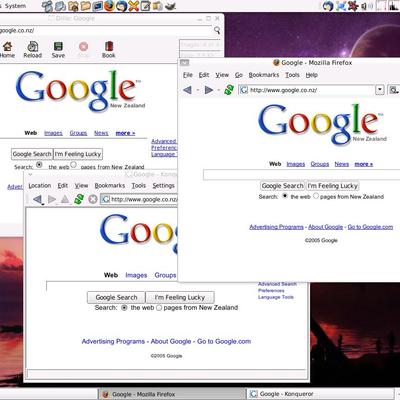Select 'the web' radio in Dillo window
The height and width of the screenshot is (400, 400).
(39, 165)
